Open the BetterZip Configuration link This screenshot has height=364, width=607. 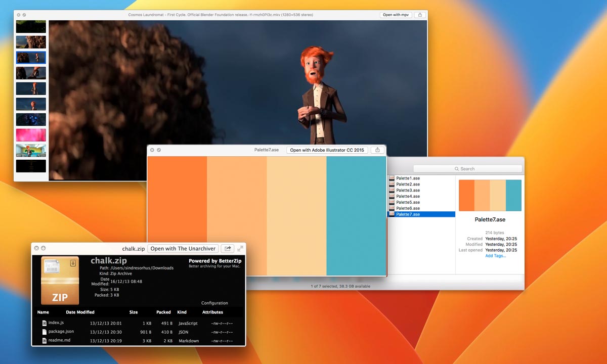214,303
